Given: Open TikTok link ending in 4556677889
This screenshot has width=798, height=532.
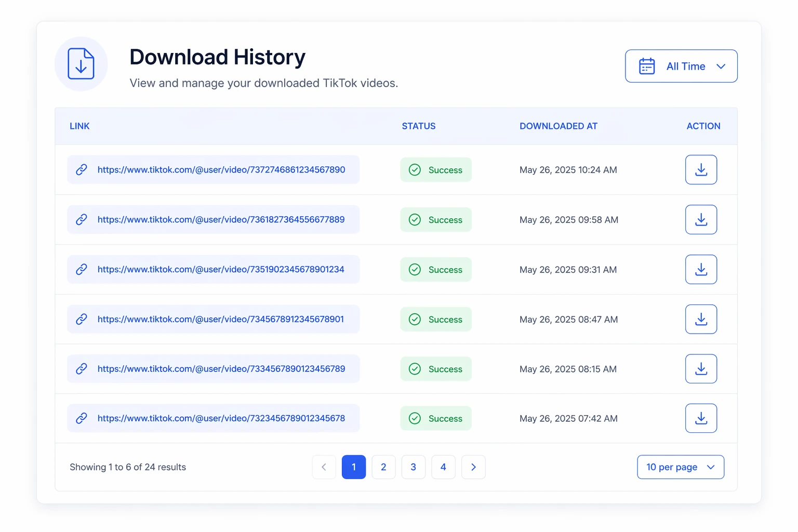Looking at the screenshot, I should click(221, 219).
